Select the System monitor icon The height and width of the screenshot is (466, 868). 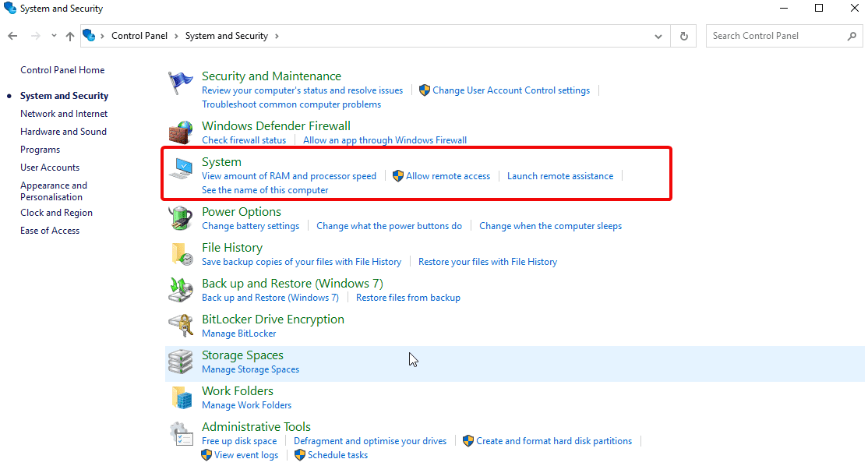pos(181,168)
